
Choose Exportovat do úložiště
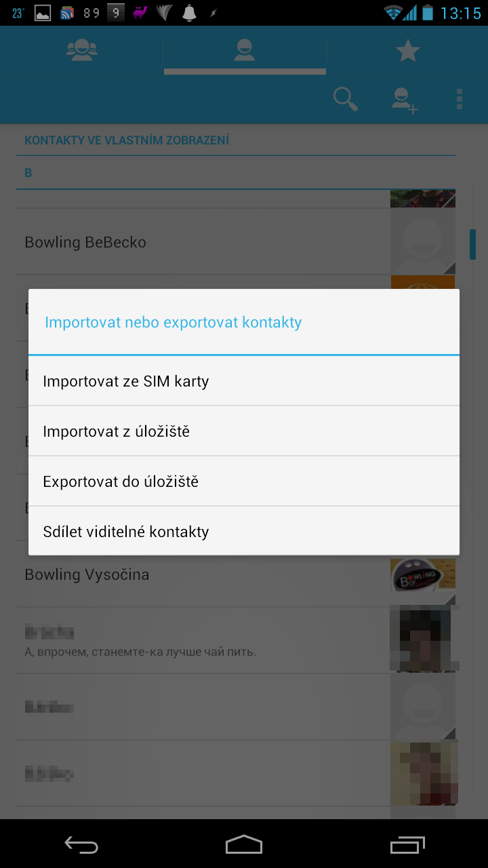244,481
